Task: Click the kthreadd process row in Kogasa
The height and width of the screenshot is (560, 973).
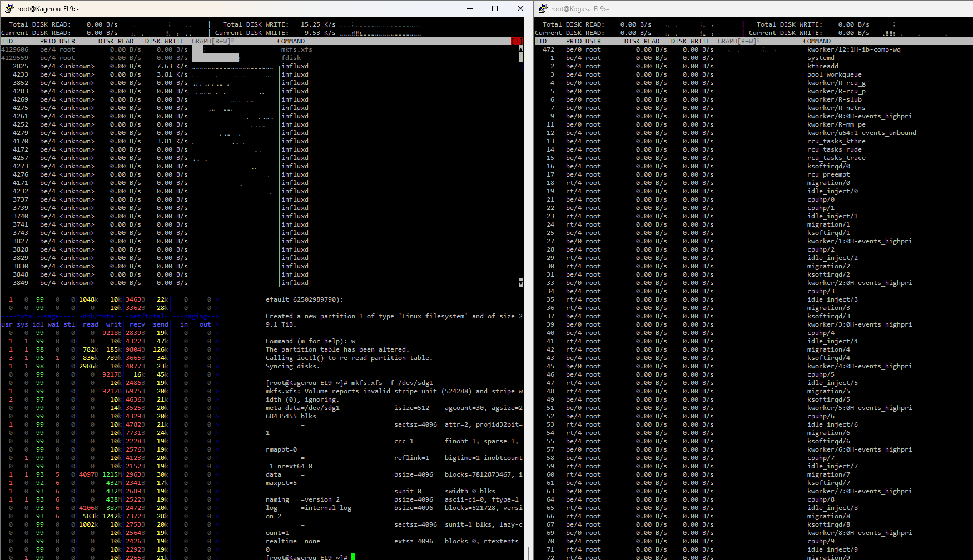Action: click(753, 66)
